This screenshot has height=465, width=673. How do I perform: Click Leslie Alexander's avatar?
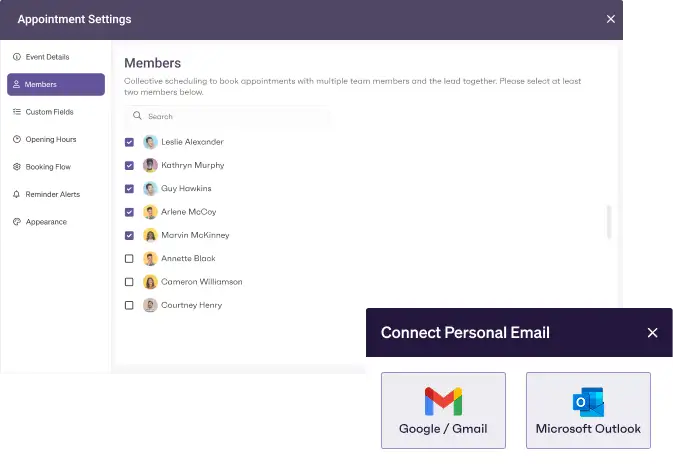pos(150,142)
